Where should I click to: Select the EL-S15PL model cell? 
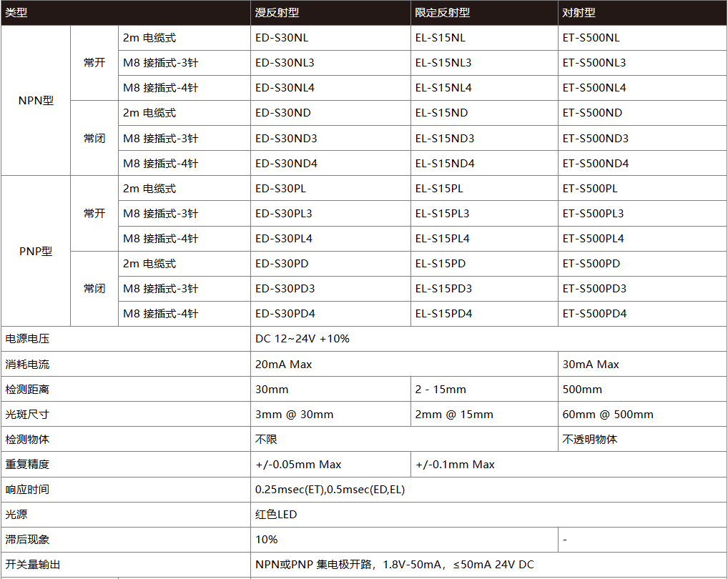(438, 189)
